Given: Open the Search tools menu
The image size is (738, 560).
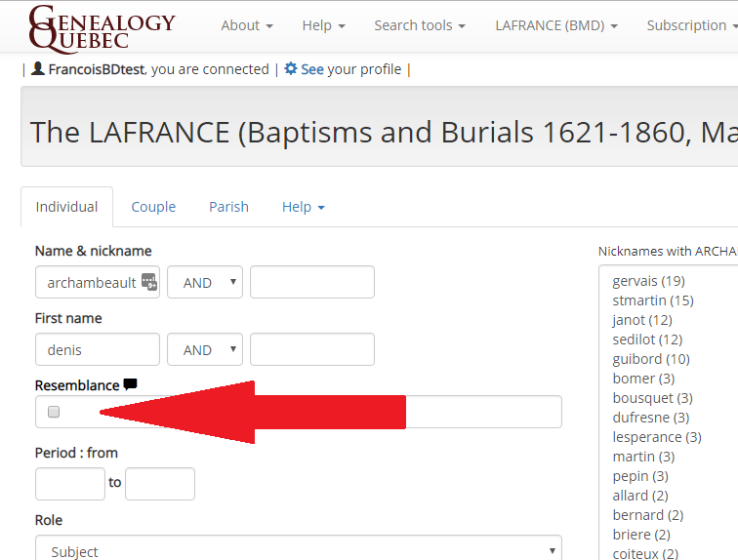Looking at the screenshot, I should (420, 25).
